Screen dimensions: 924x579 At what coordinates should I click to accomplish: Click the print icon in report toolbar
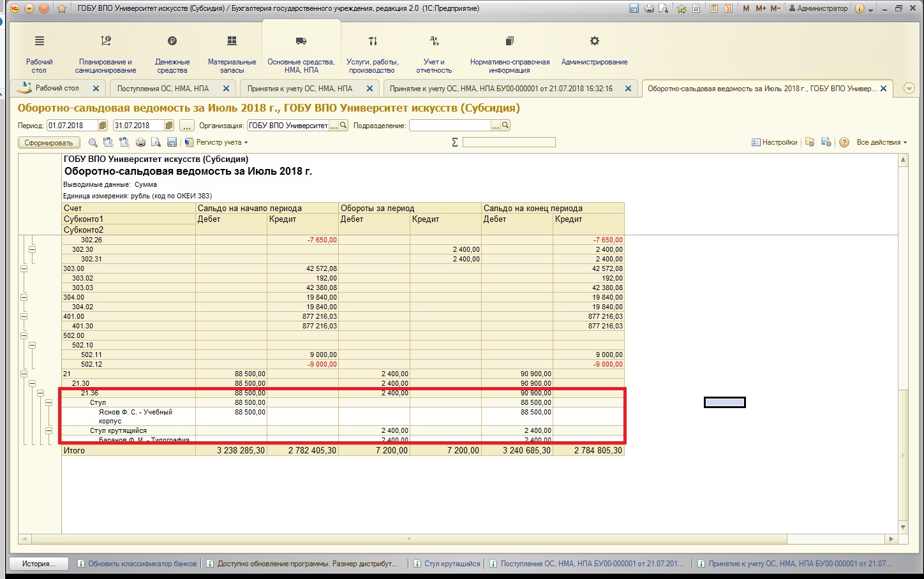(141, 143)
